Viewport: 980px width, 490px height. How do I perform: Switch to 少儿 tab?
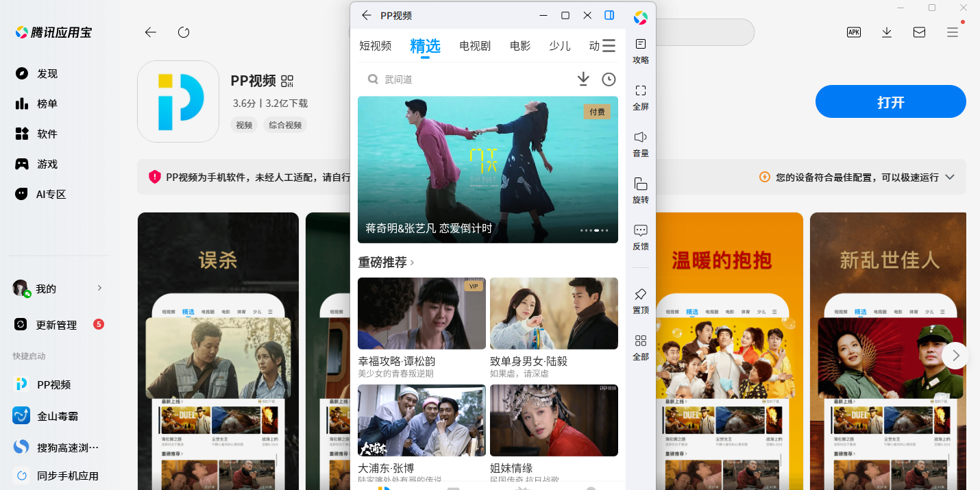560,46
